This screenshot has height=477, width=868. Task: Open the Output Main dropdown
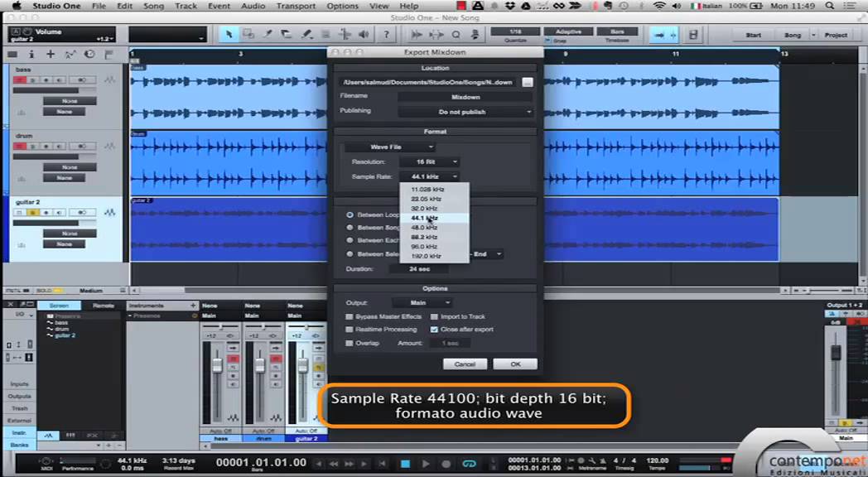(422, 303)
